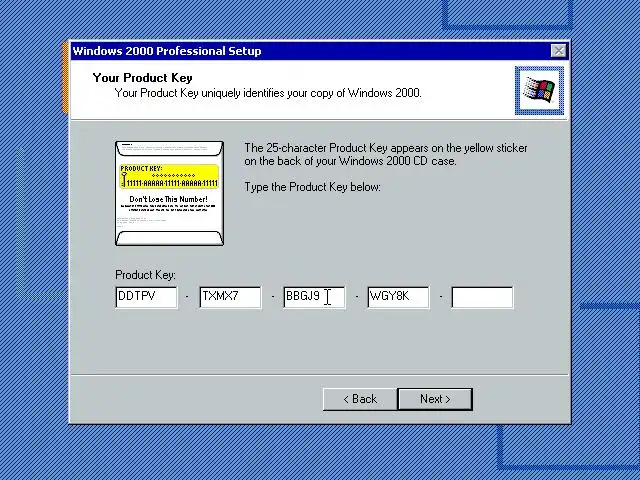Select the fourth key field with WGY8K
Image resolution: width=640 pixels, height=480 pixels.
[x=398, y=297]
